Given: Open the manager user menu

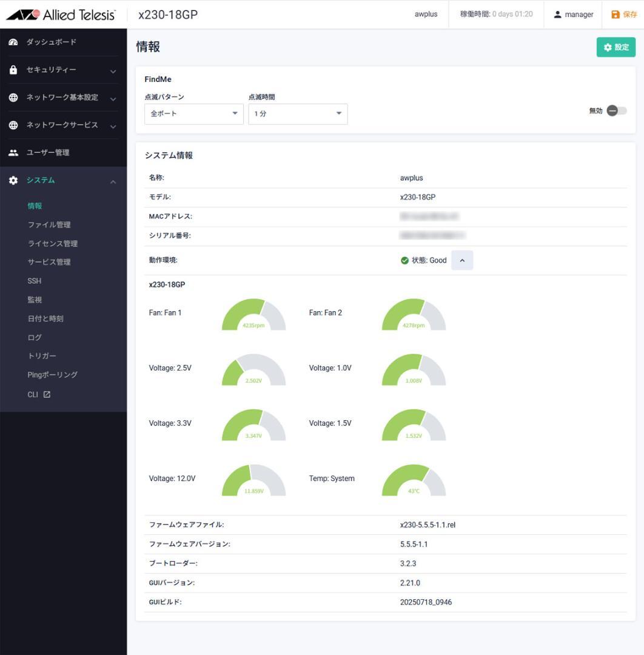Looking at the screenshot, I should click(574, 15).
